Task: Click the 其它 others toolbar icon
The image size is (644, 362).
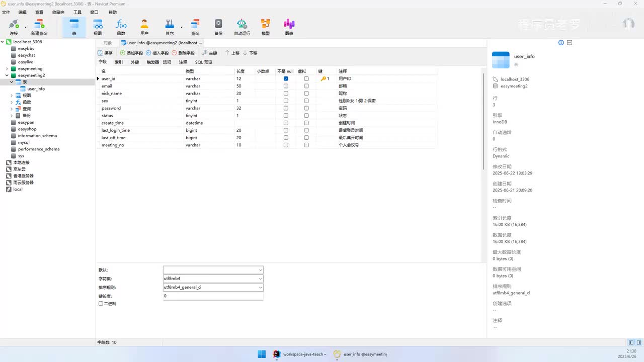Action: click(x=170, y=27)
